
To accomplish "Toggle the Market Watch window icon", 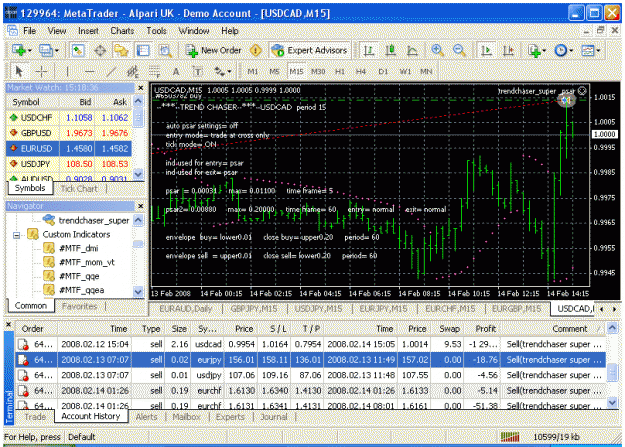I will 78,51.
